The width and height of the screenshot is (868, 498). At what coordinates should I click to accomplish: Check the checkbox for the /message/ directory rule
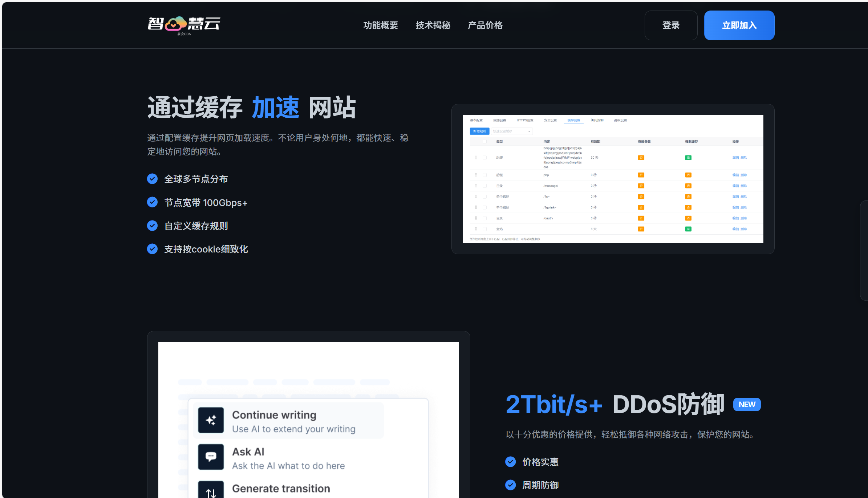(x=484, y=186)
